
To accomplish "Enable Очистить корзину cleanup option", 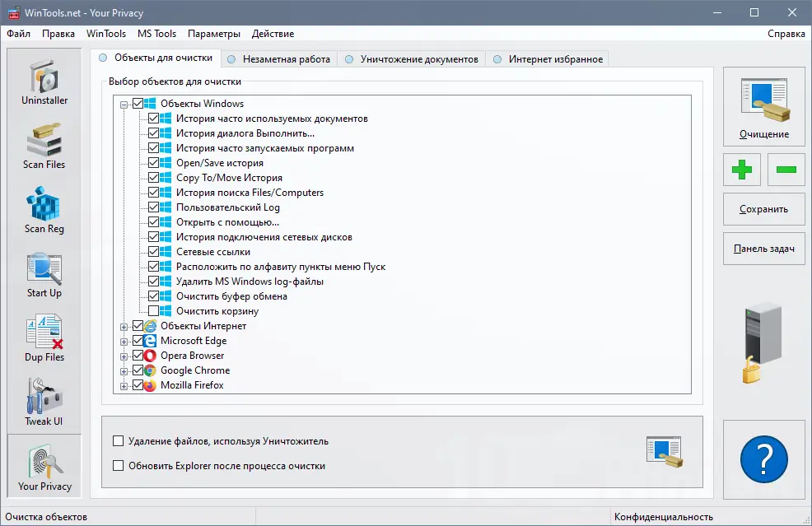I will coord(156,311).
